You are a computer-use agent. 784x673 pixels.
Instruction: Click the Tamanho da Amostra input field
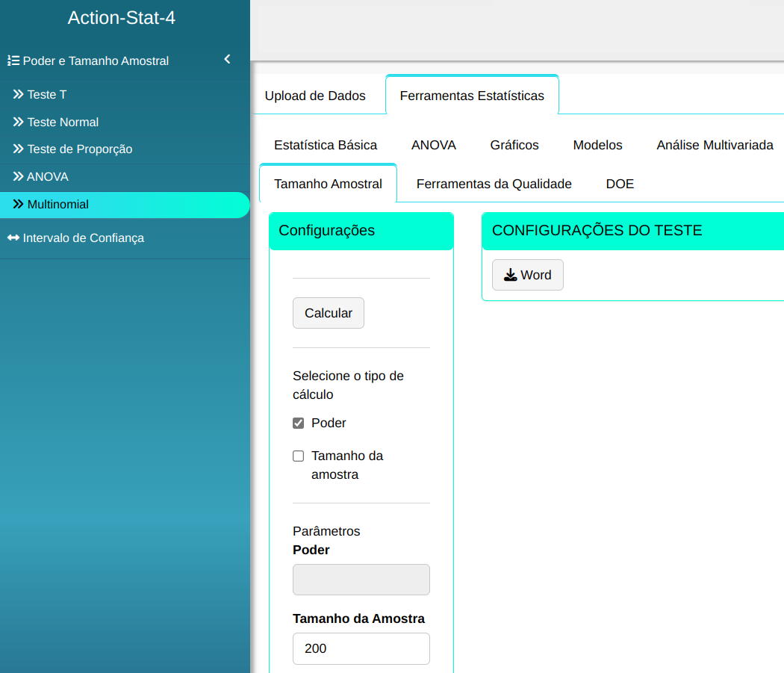361,648
